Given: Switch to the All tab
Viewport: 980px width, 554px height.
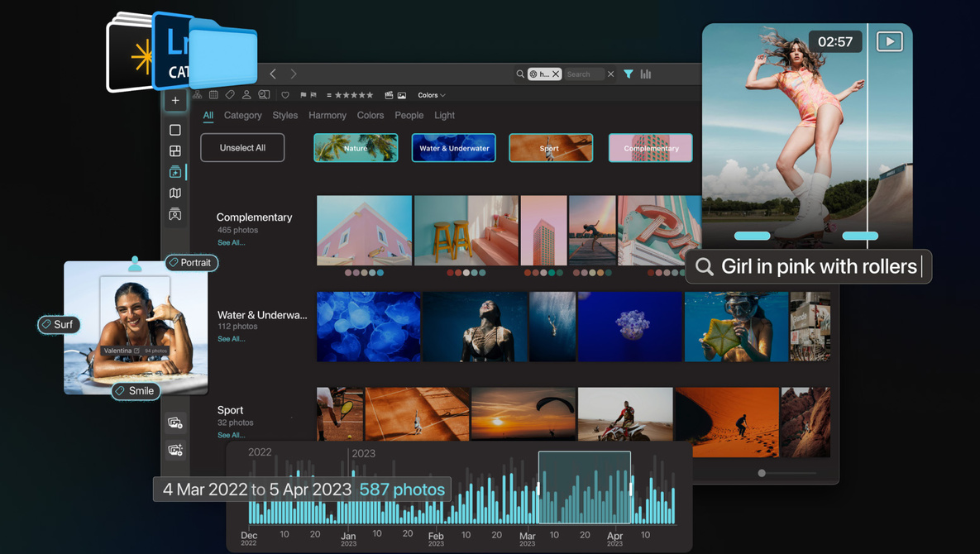Looking at the screenshot, I should point(208,115).
